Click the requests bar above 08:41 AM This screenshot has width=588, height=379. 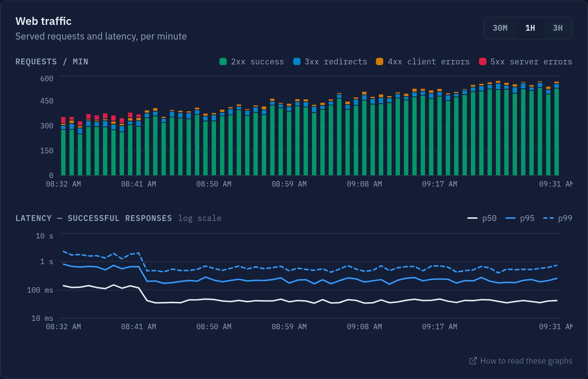pos(139,145)
